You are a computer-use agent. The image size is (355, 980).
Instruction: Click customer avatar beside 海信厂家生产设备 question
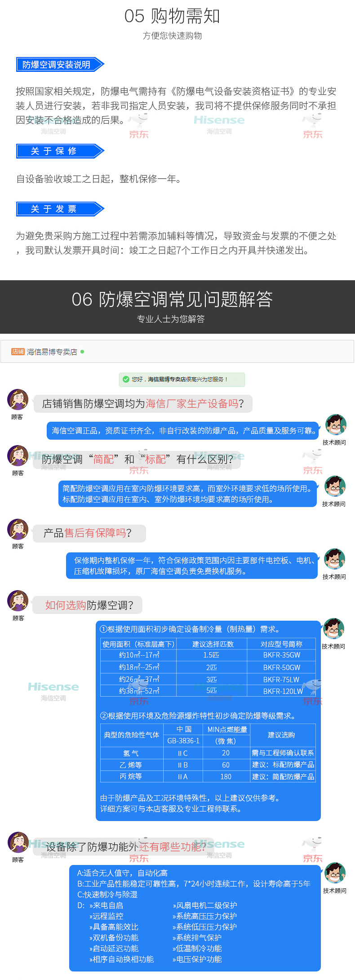(x=18, y=399)
